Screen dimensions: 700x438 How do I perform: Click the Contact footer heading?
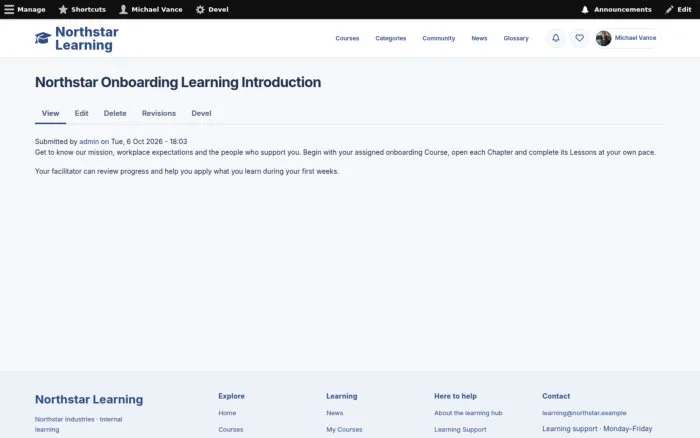556,396
